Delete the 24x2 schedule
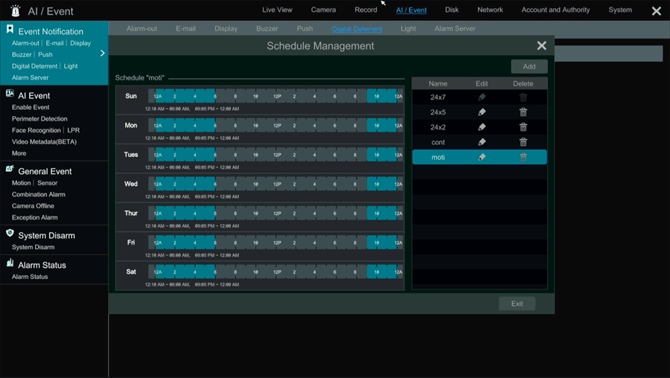 point(523,127)
